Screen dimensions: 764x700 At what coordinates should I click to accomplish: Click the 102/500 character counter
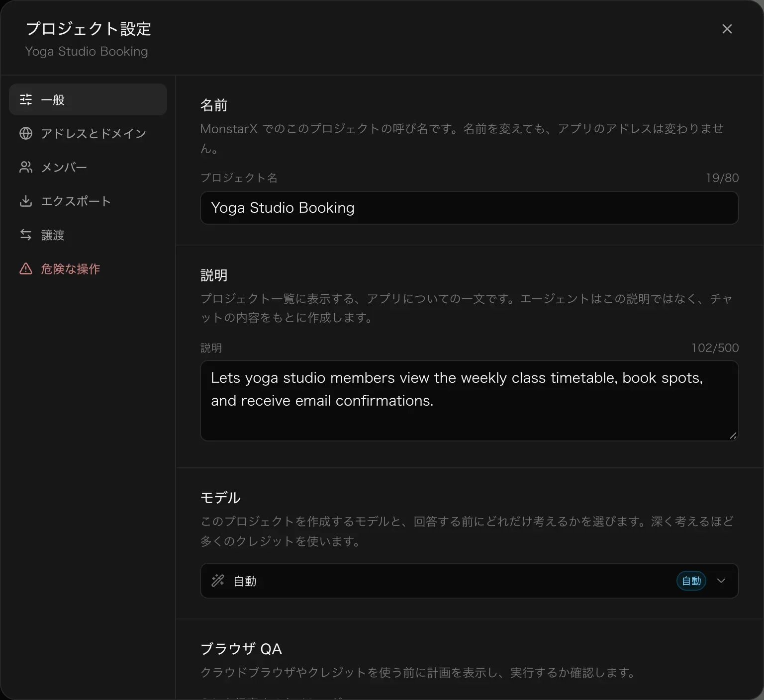coord(715,348)
